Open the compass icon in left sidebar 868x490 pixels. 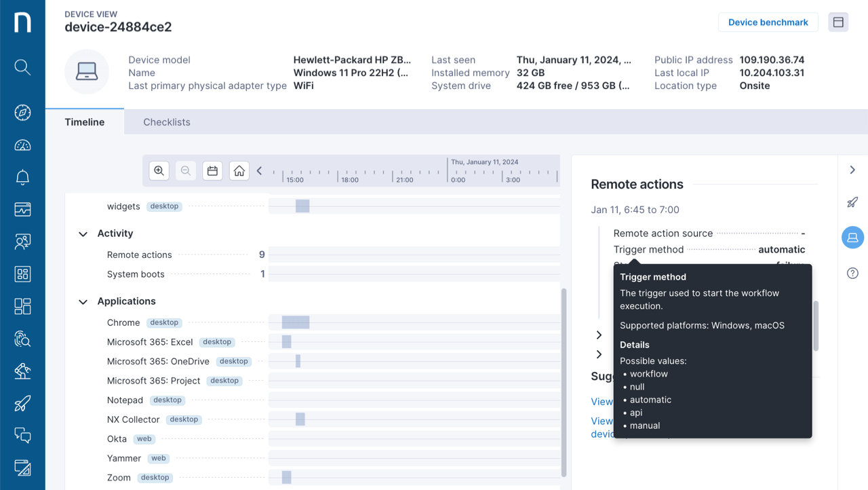tap(22, 113)
